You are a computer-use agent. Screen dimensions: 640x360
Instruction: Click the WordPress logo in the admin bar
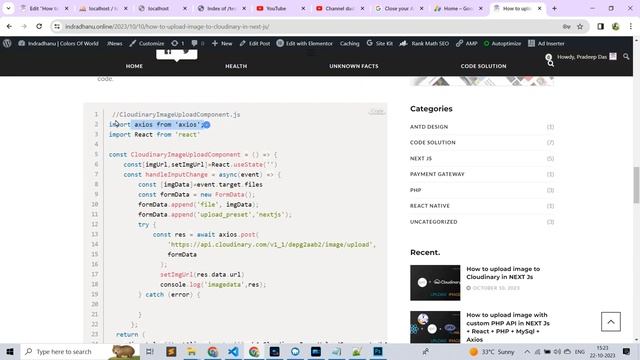tap(7, 43)
